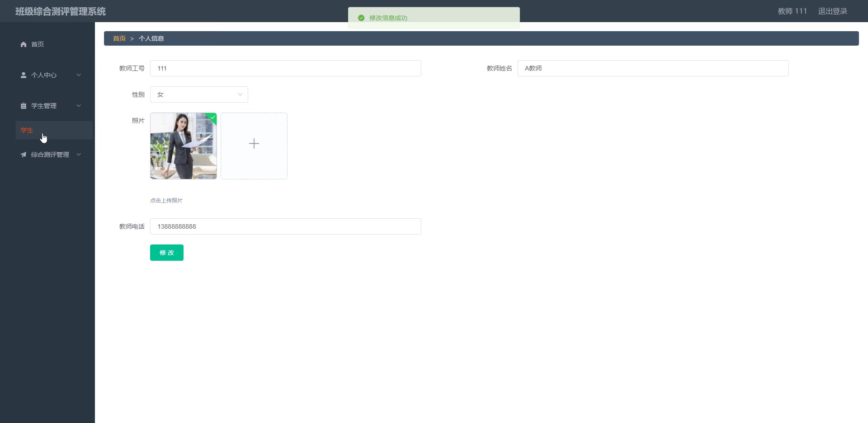This screenshot has width=868, height=423.
Task: Click the success icon in the 修改信息成功 toast
Action: tap(361, 18)
